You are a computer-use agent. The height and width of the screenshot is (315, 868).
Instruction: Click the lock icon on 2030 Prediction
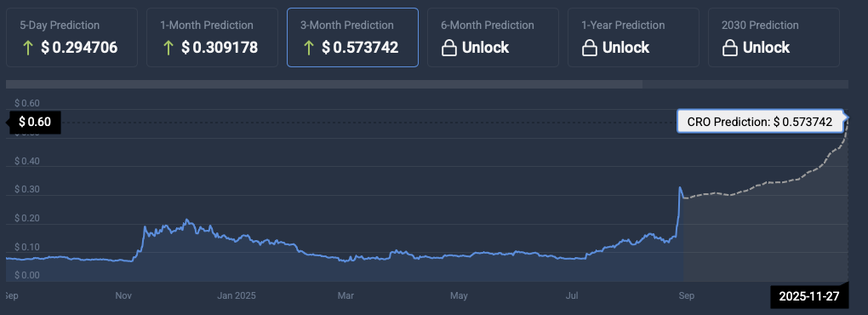pos(729,49)
